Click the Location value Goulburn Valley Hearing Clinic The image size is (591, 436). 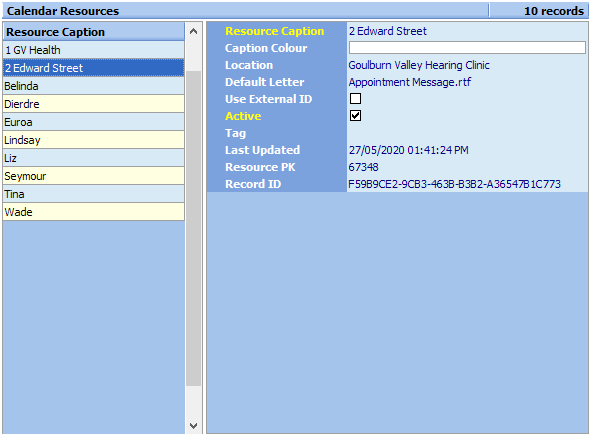(419, 65)
